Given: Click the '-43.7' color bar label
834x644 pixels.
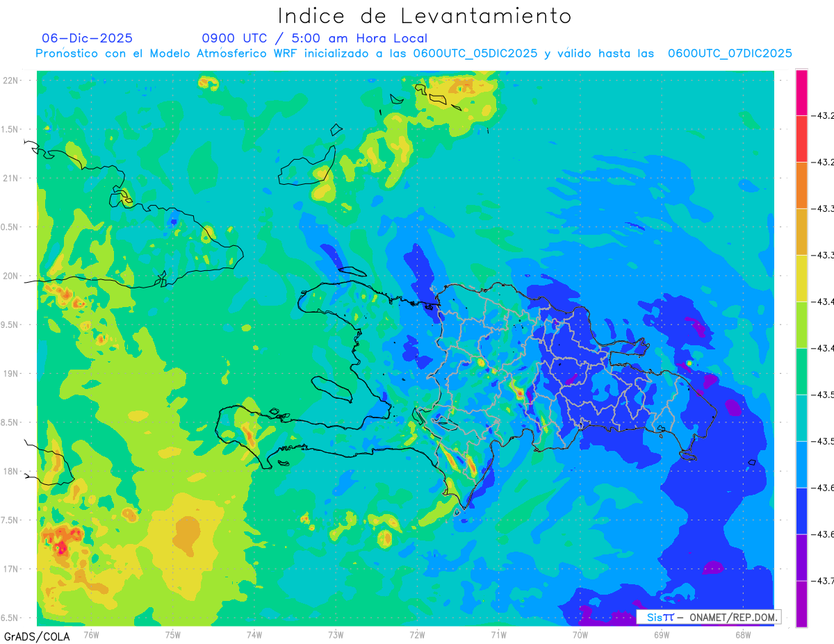Looking at the screenshot, I should pyautogui.click(x=824, y=581).
